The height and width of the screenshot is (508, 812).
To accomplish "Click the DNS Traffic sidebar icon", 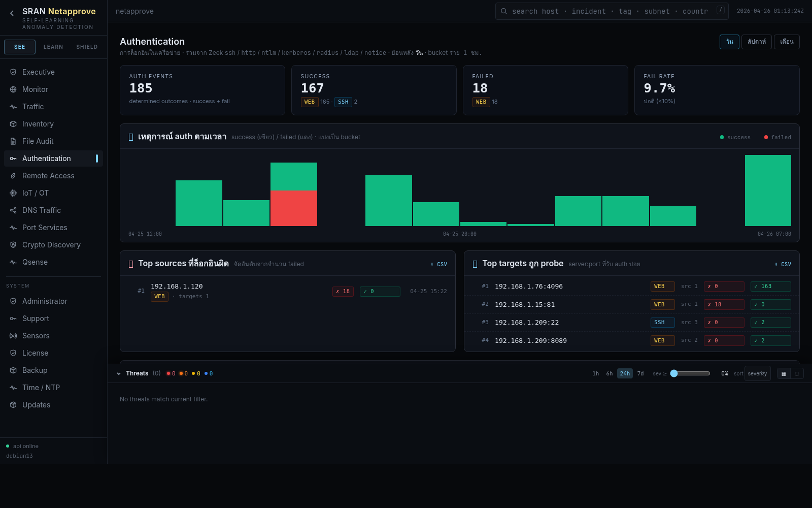I will [13, 210].
